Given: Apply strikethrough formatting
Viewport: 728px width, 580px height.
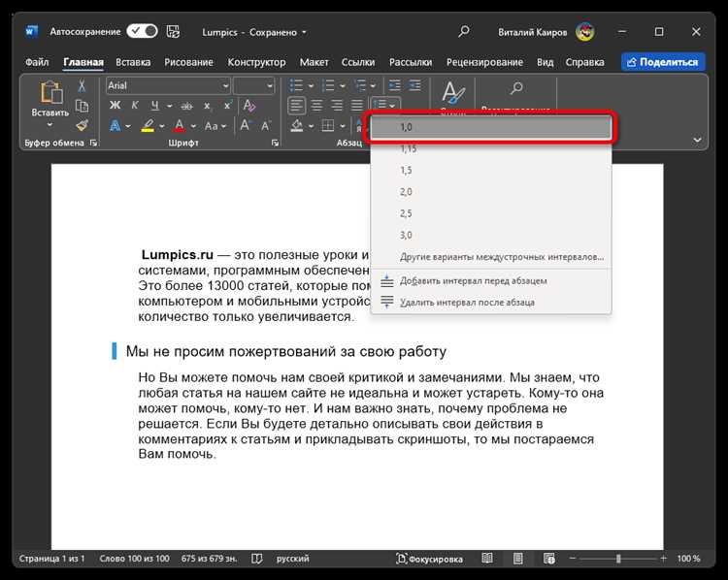Looking at the screenshot, I should point(186,106).
